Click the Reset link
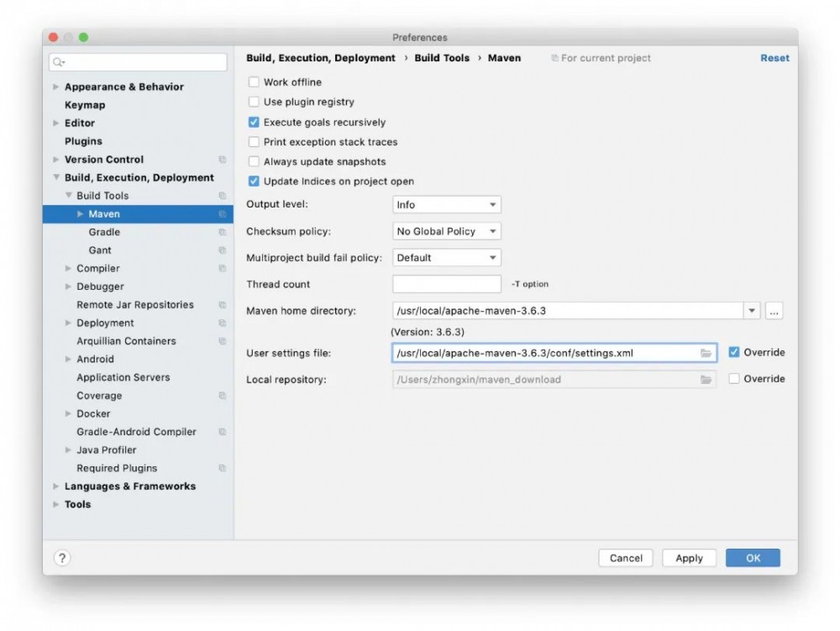This screenshot has width=840, height=631. point(774,58)
